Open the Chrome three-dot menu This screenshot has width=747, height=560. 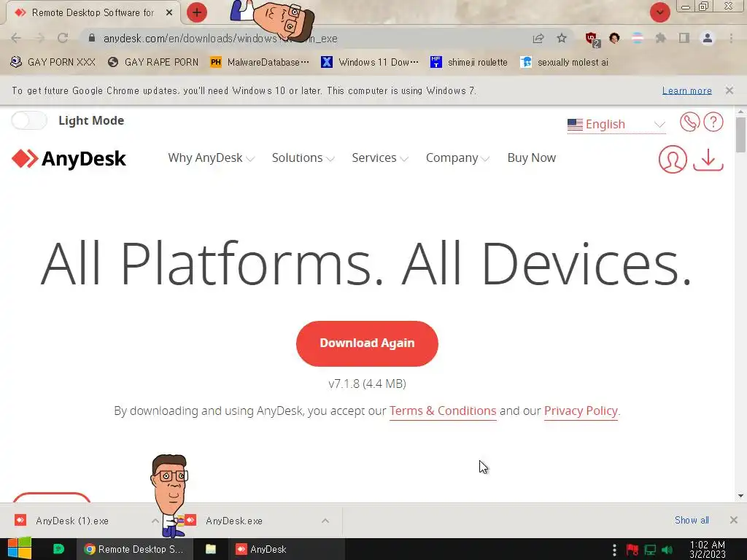click(x=731, y=38)
